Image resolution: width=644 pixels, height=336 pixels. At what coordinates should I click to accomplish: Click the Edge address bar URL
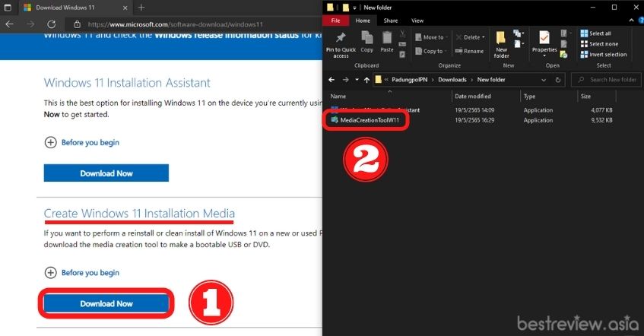point(176,24)
